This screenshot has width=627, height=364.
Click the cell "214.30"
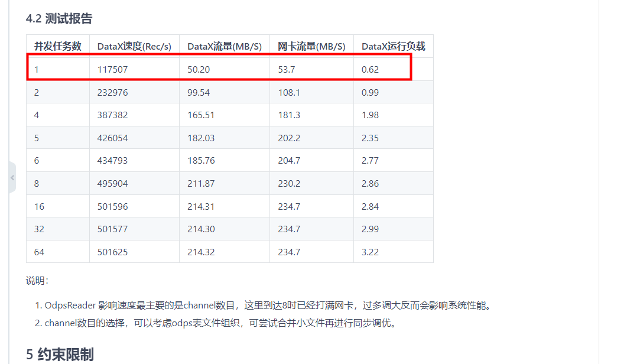click(x=225, y=229)
